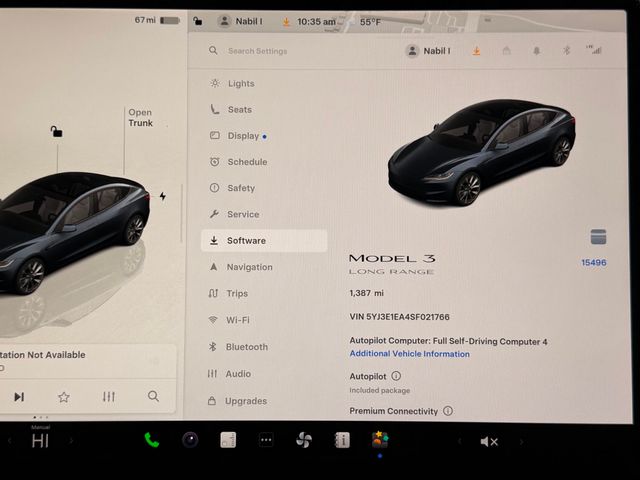This screenshot has height=480, width=640.
Task: Unmute audio via the speaker icon
Action: coord(489,441)
